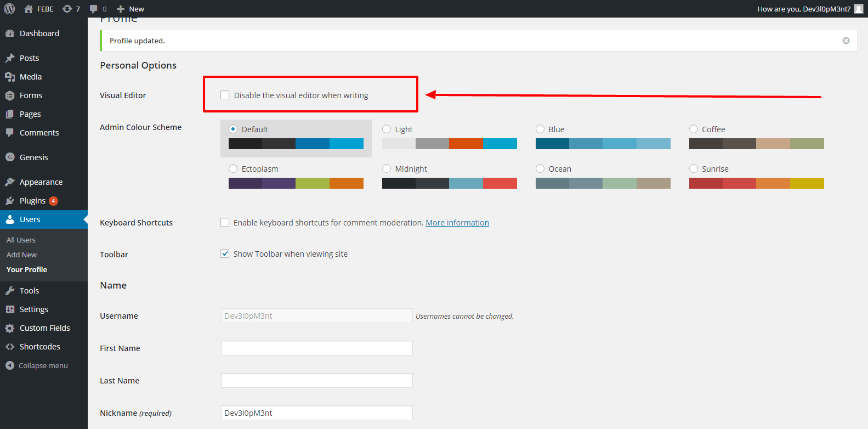
Task: Open the Genesis menu label
Action: click(x=34, y=157)
